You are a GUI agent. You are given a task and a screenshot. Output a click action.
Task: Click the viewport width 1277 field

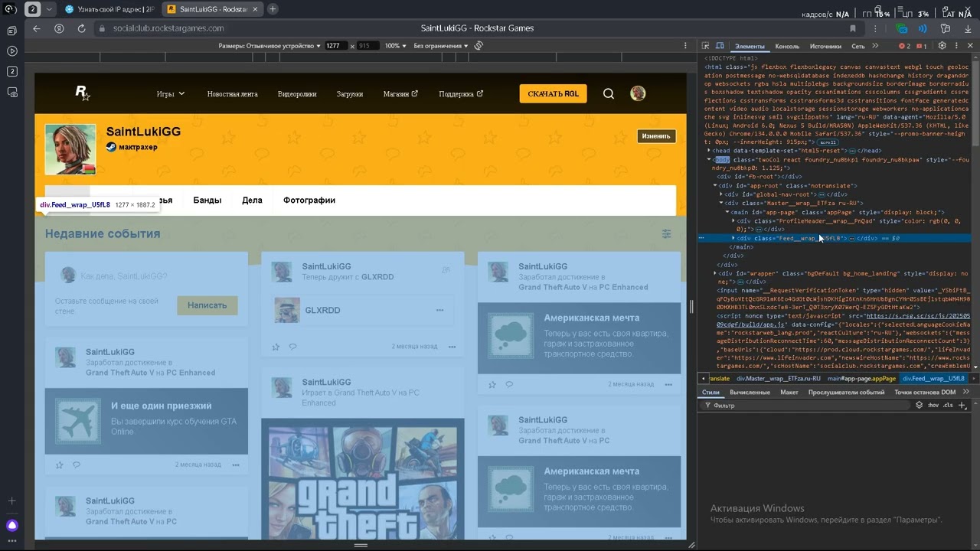335,46
